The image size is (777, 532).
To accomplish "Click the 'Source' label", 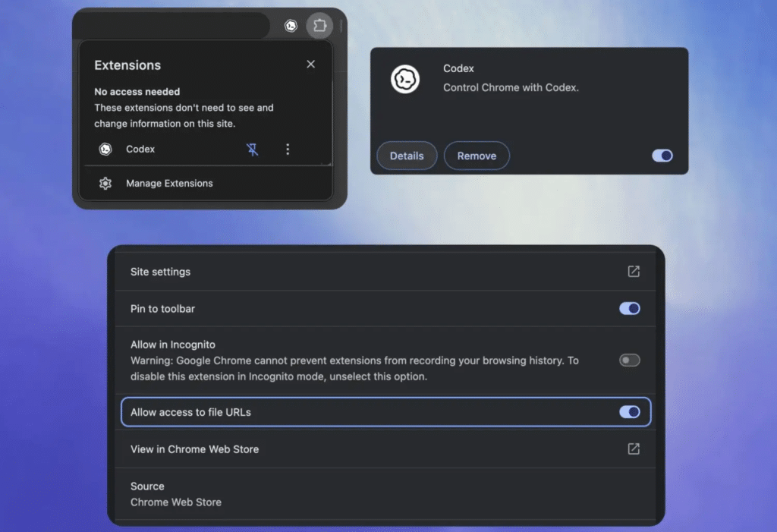I will pos(147,486).
